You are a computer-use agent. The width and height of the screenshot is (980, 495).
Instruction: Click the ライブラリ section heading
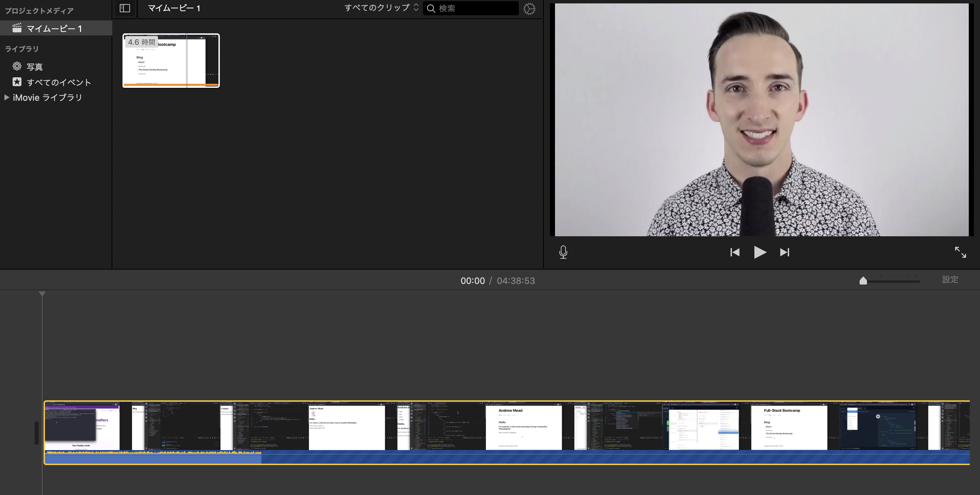pos(22,49)
